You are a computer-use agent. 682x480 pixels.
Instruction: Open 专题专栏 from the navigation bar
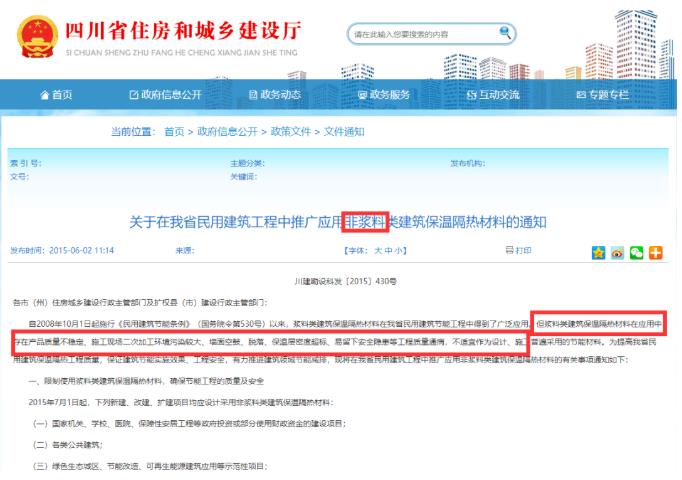pos(602,94)
